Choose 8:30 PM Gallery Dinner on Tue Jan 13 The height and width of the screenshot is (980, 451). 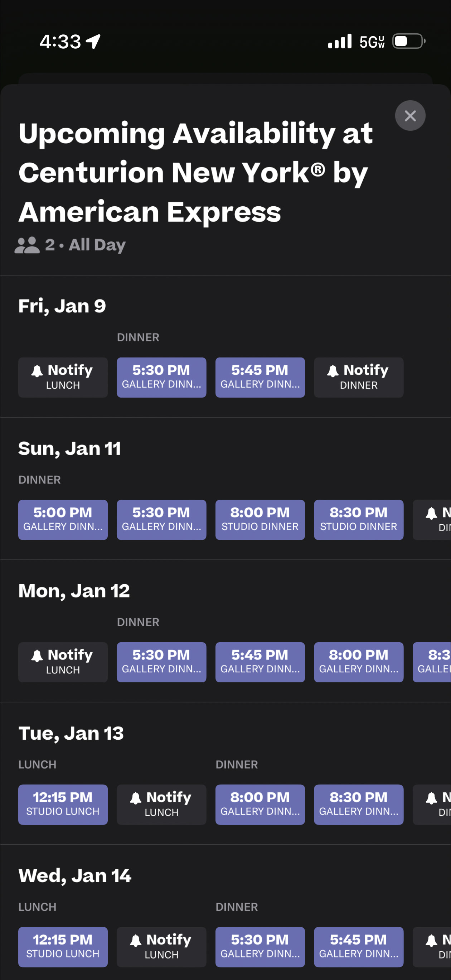click(x=359, y=804)
